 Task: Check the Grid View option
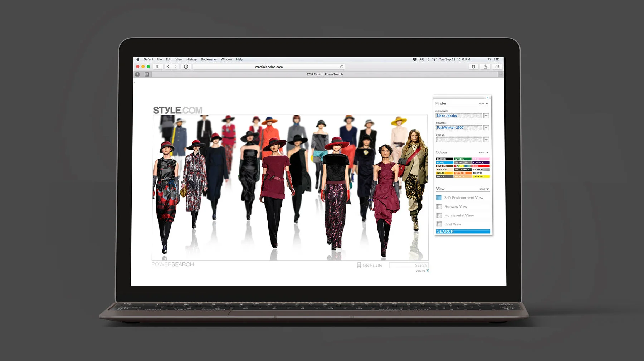point(439,224)
